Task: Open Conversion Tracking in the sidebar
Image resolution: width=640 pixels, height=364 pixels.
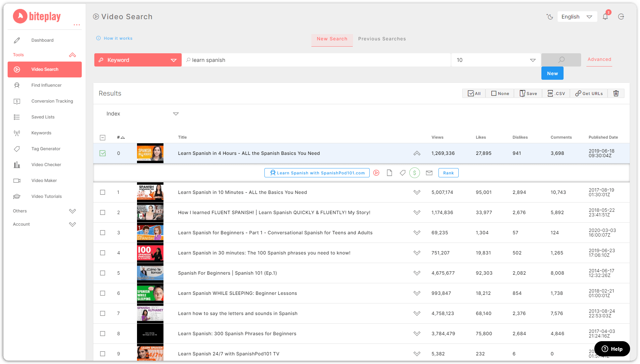Action: pyautogui.click(x=52, y=101)
